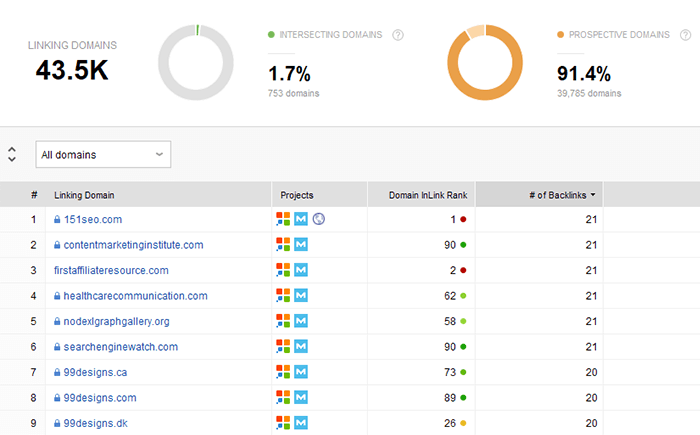This screenshot has width=700, height=435.
Task: Click blue M icon in nodexlgraphgallery.org row
Action: pyautogui.click(x=301, y=321)
